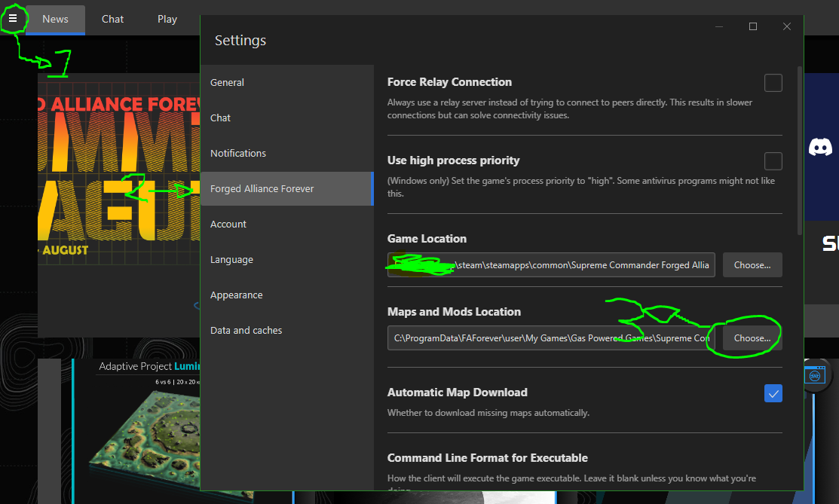Viewport: 839px width, 504px height.
Task: Click the Use high process priority heading
Action: [x=453, y=160]
